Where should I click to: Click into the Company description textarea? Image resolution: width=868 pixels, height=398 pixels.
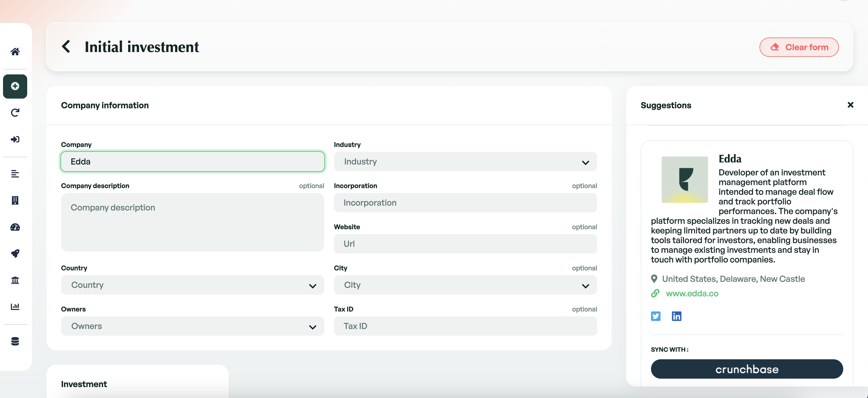click(x=193, y=222)
